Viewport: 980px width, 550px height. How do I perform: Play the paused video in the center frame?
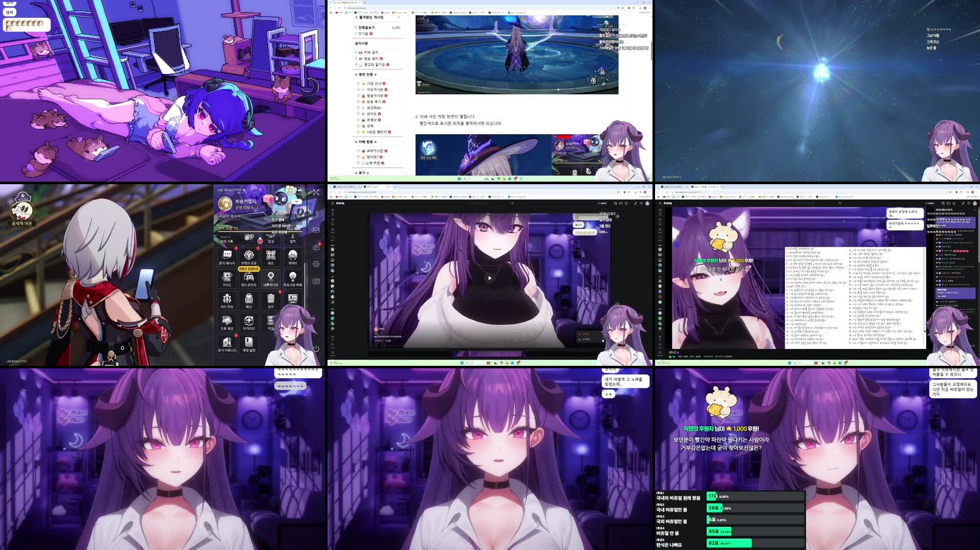[490, 278]
